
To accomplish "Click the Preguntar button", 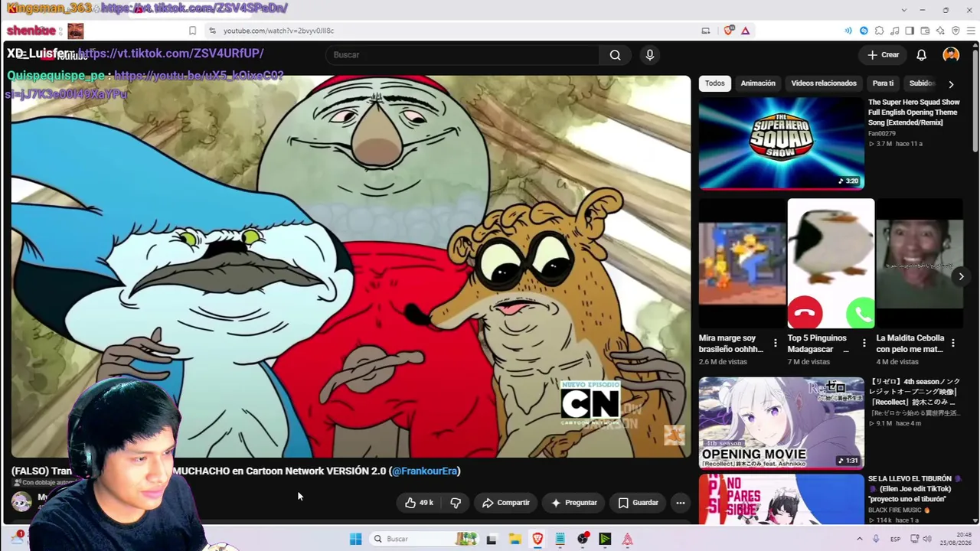I will [x=573, y=503].
